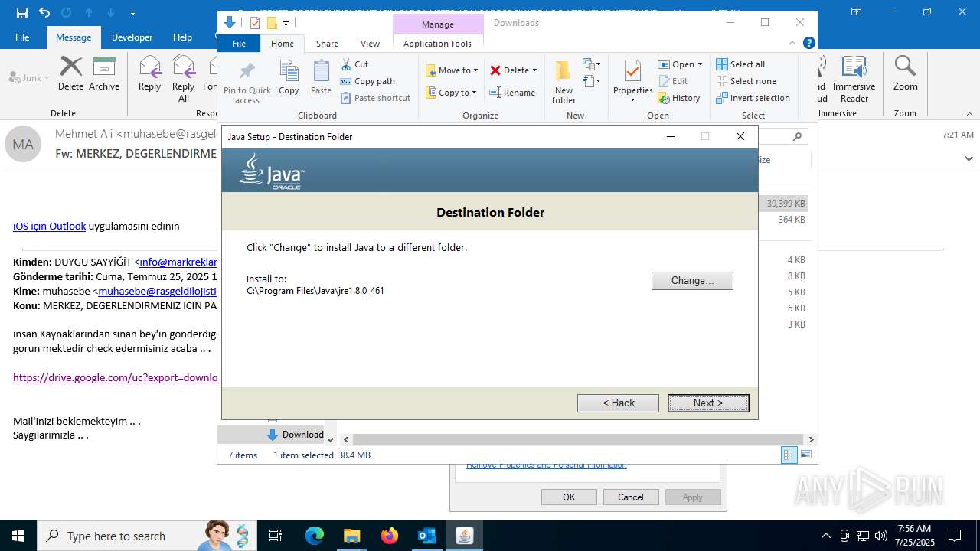Image resolution: width=980 pixels, height=551 pixels.
Task: Open the Easy access dropdown in File Explorer
Action: [x=592, y=81]
